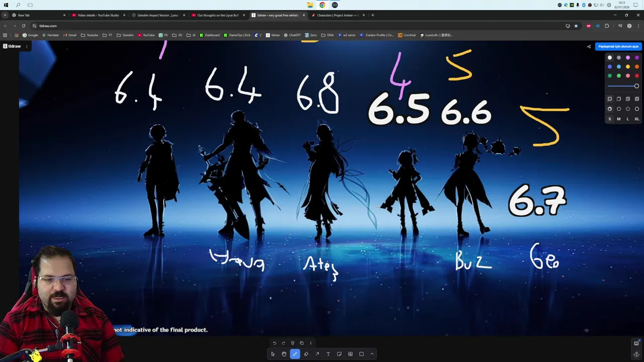Screen dimensions: 644x362
Task: Open the Gmail bookmark
Action: click(70, 35)
